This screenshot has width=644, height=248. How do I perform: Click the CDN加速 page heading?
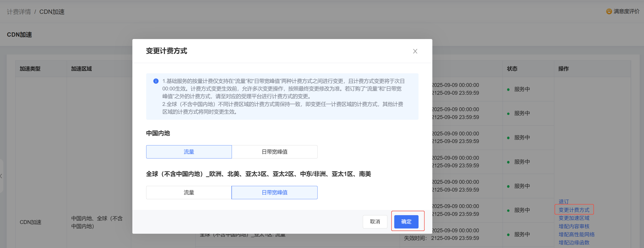click(x=19, y=35)
